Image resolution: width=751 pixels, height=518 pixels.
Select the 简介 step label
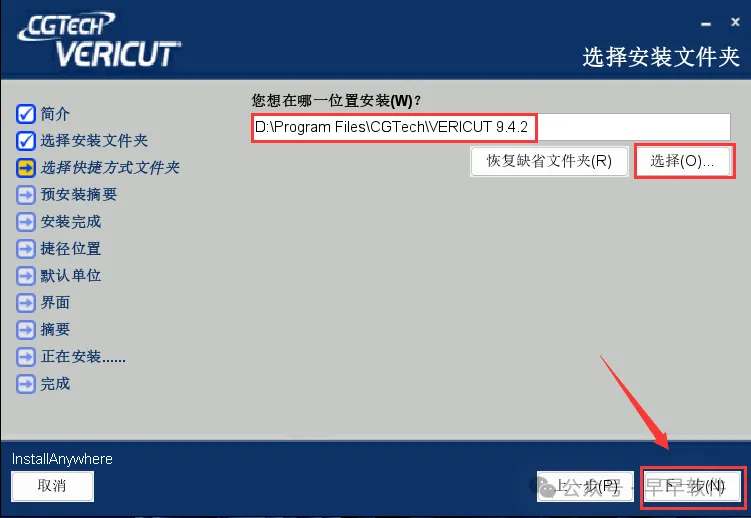tap(55, 114)
